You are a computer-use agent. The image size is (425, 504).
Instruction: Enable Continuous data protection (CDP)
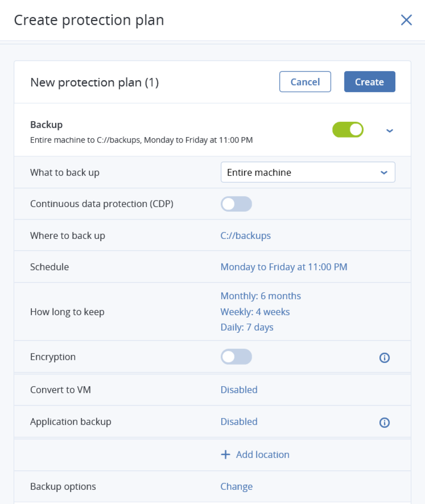[236, 204]
